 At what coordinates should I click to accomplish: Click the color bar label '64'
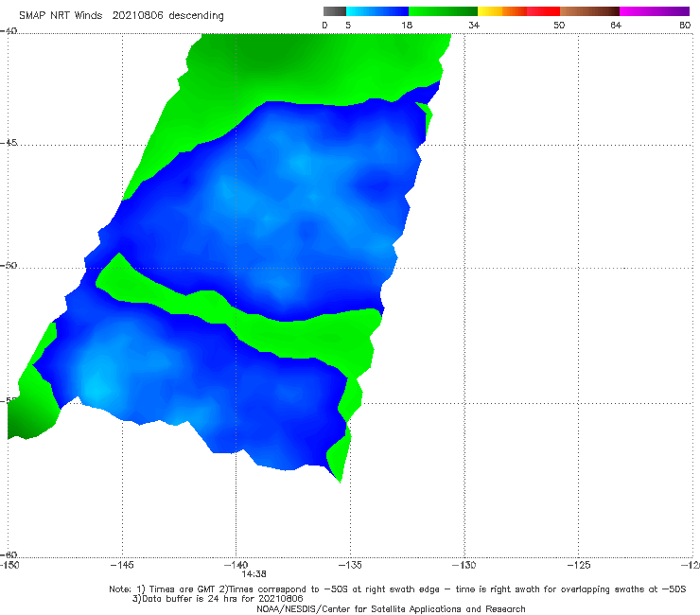(616, 25)
